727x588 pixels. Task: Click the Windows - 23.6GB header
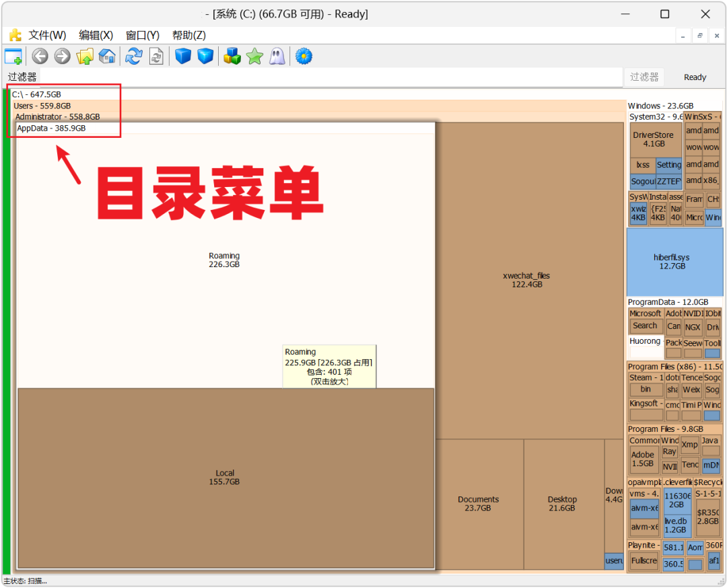click(x=661, y=106)
